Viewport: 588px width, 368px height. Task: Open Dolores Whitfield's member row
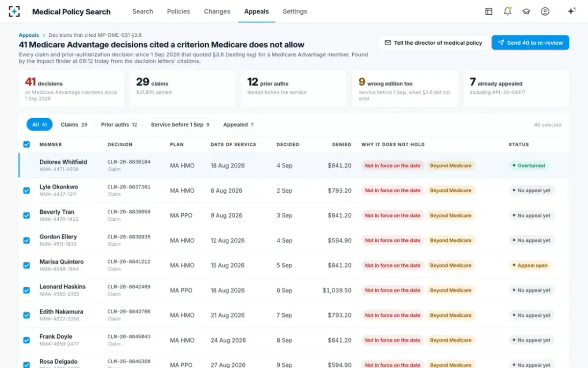[x=294, y=165]
